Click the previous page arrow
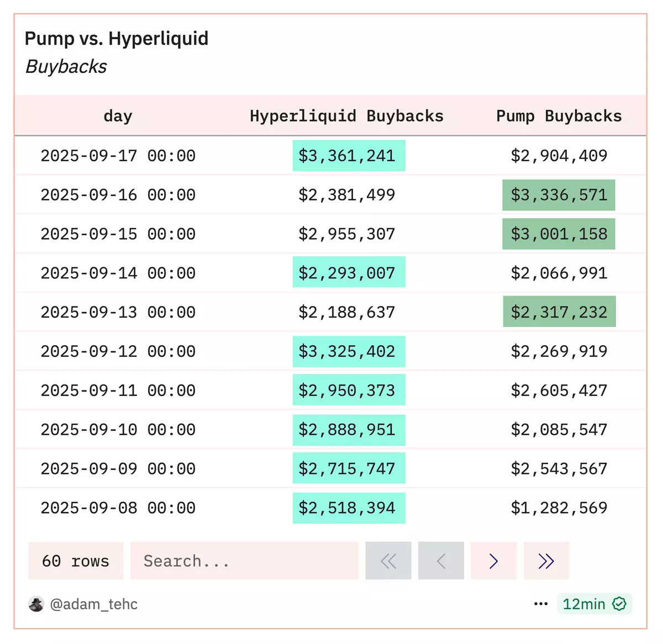663x644 pixels. (x=441, y=561)
